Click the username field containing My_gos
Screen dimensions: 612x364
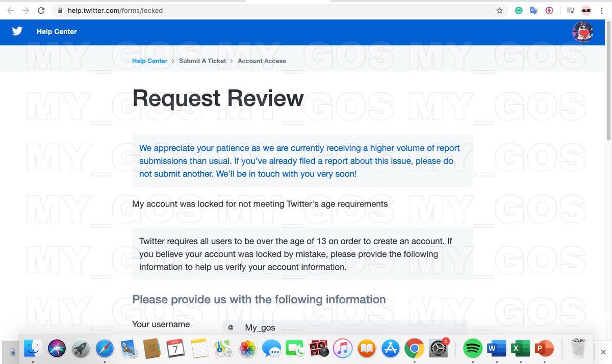click(x=344, y=328)
